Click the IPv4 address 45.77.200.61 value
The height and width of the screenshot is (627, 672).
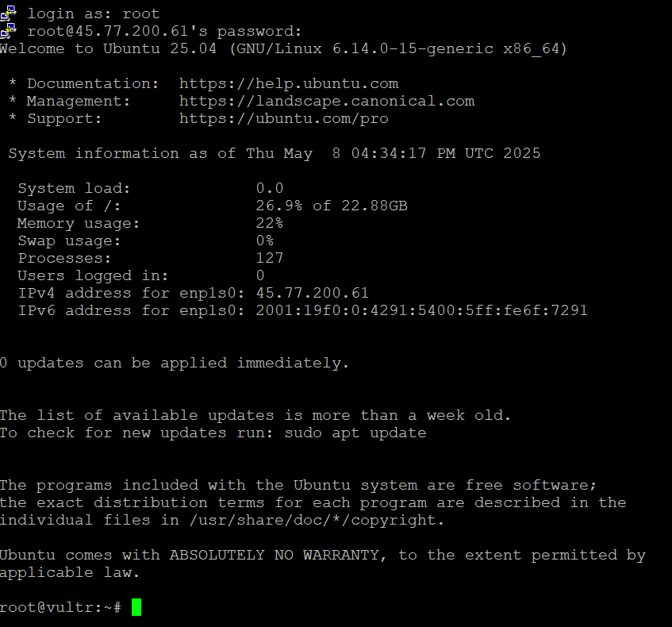313,293
